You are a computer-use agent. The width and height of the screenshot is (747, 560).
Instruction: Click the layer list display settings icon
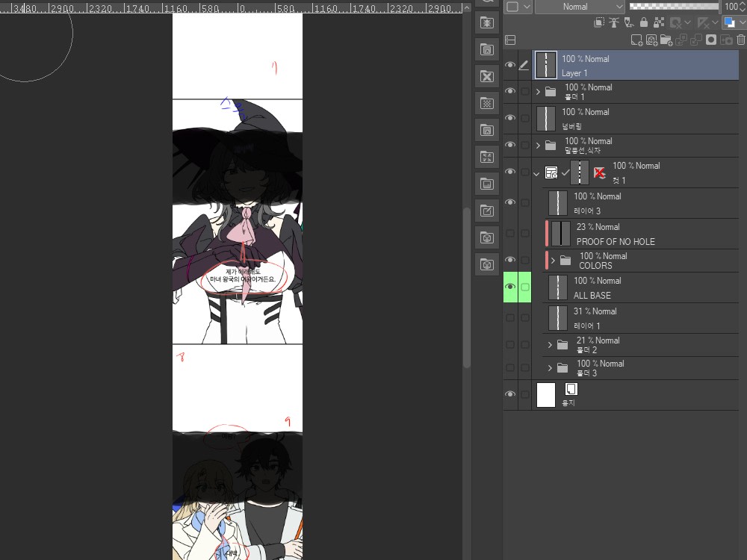[510, 40]
